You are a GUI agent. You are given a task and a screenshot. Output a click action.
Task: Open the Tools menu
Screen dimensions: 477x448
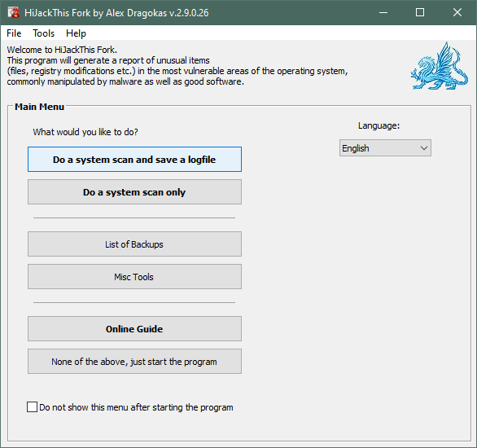(43, 33)
